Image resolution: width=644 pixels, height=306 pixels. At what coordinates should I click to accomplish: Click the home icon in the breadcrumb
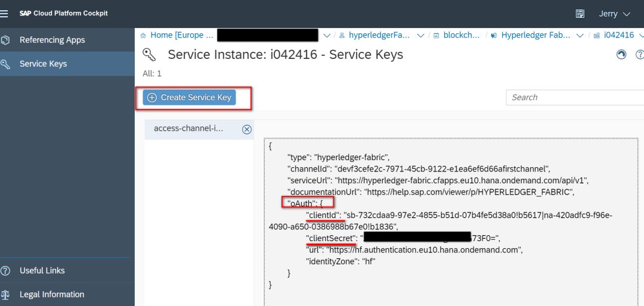pyautogui.click(x=143, y=36)
